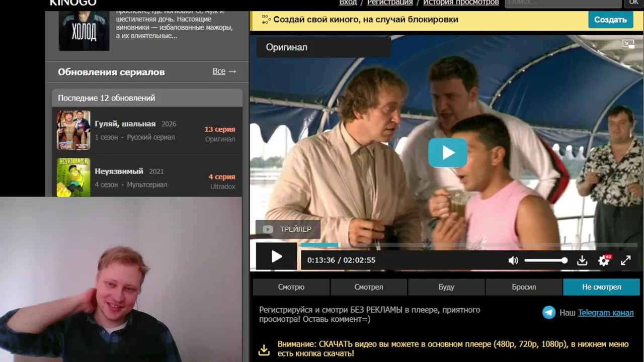644x362 pixels.
Task: Click the Последние 12 обновлений heading
Action: point(107,98)
